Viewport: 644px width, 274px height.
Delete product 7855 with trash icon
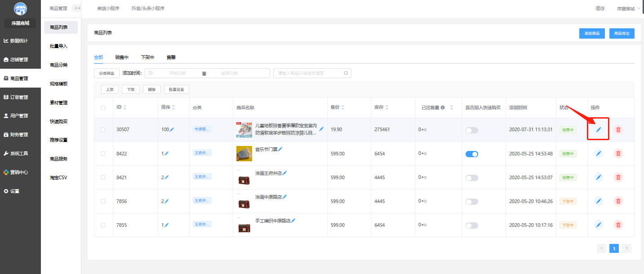[618, 225]
